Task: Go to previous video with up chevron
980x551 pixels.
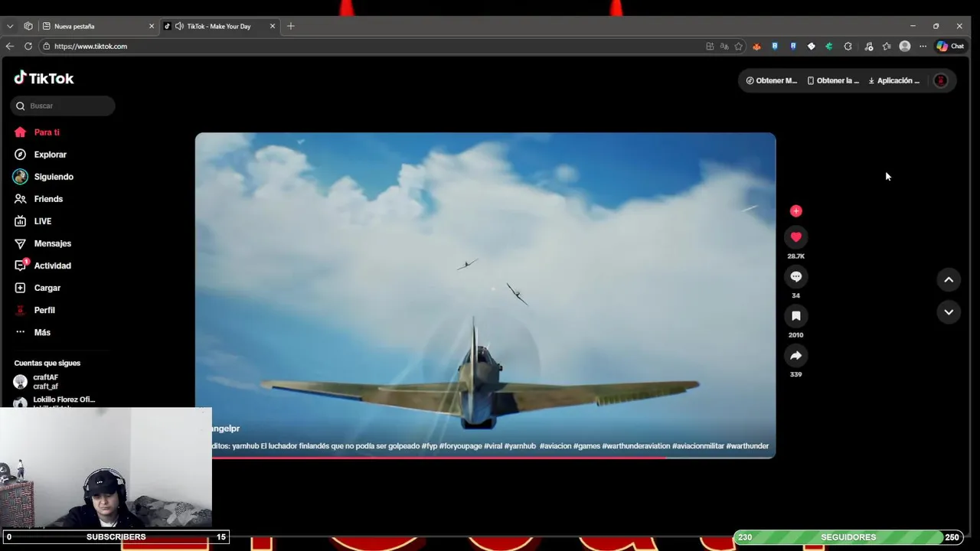Action: 949,279
